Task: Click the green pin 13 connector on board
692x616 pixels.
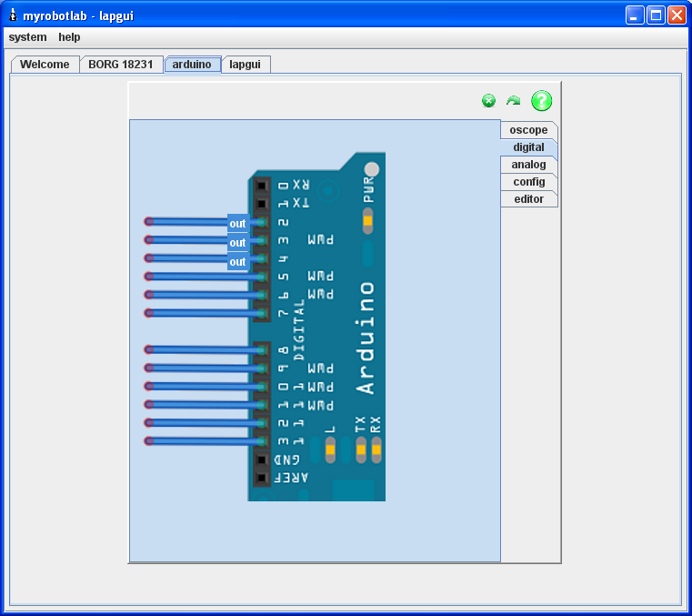Action: [262, 441]
